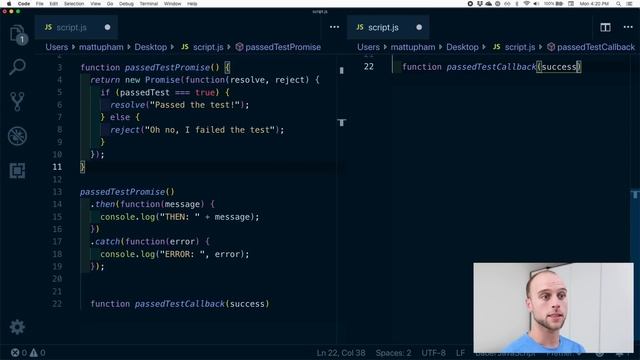This screenshot has width=640, height=360.
Task: Click the errors count in status bar
Action: (19, 353)
